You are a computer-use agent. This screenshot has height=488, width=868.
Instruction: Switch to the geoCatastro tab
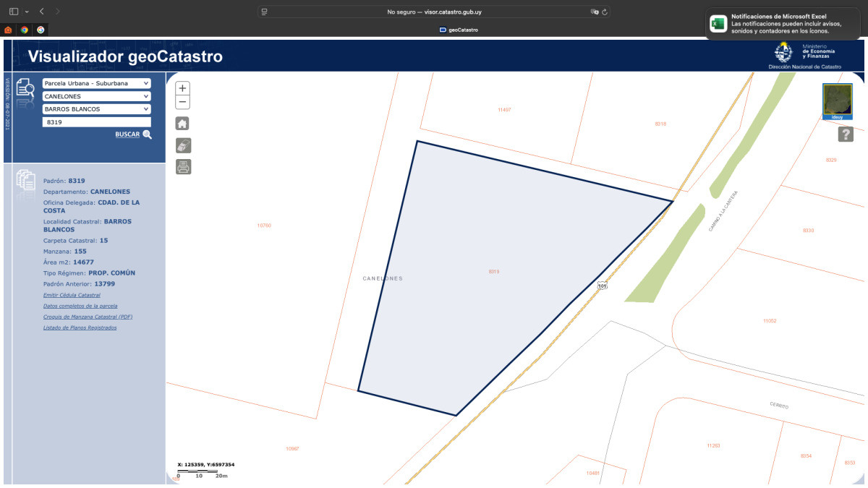459,30
